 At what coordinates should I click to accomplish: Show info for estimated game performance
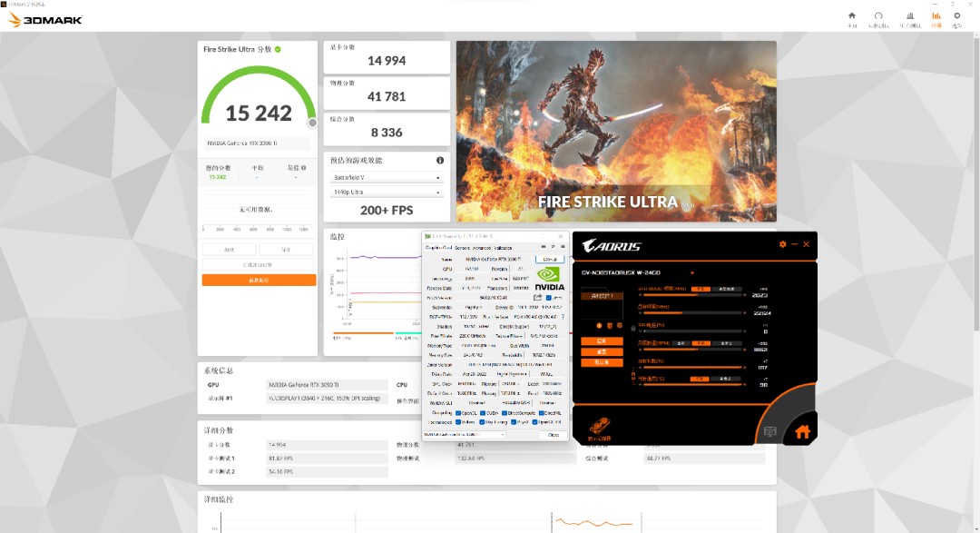coord(440,160)
